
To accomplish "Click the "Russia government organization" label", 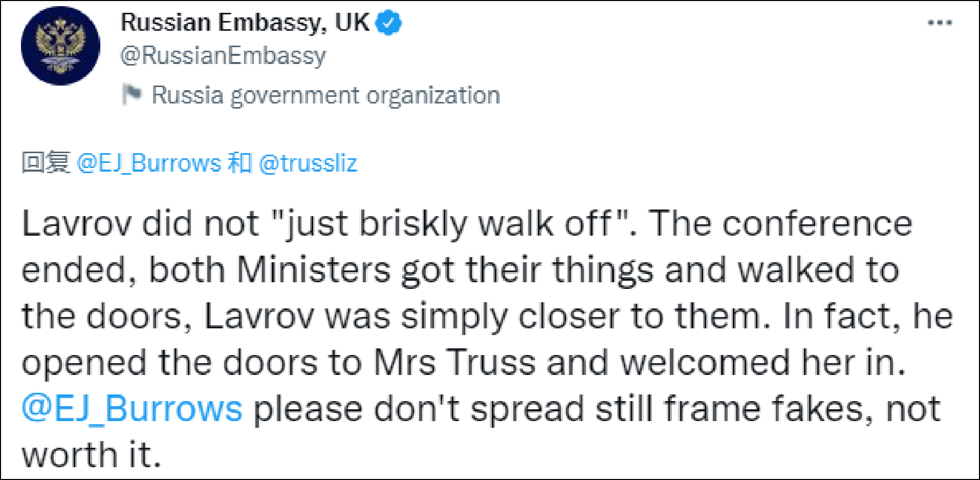I will pos(325,96).
